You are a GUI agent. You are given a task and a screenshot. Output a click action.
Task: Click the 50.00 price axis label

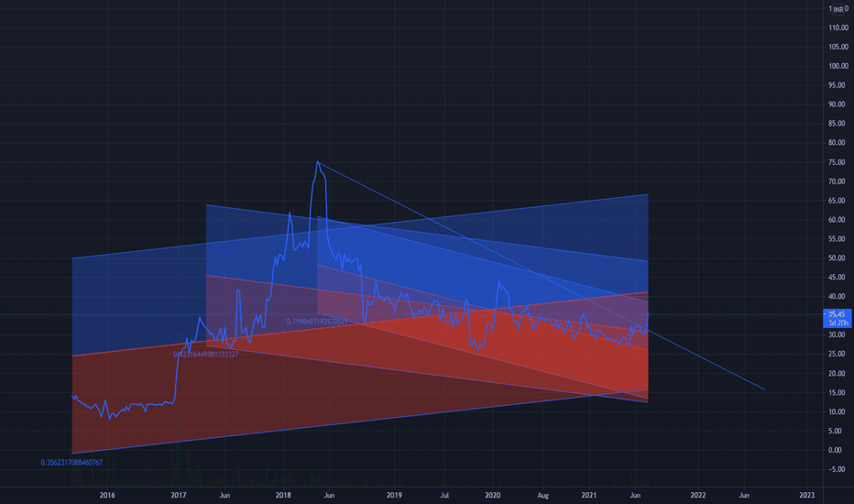click(x=837, y=258)
